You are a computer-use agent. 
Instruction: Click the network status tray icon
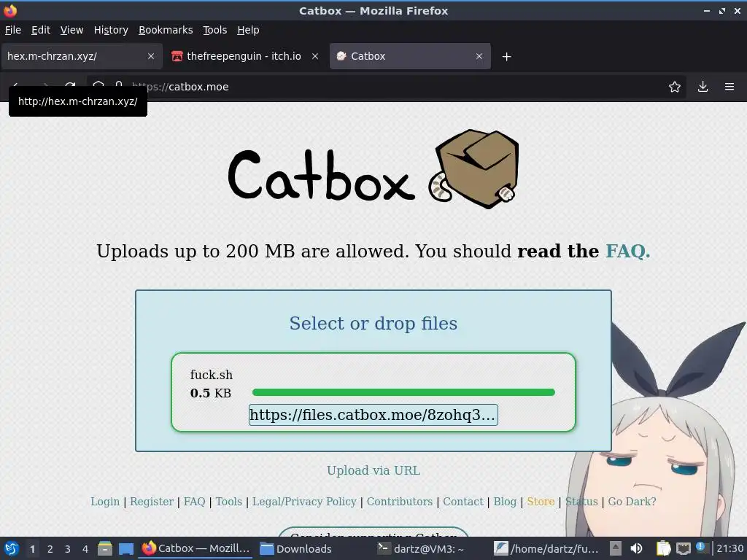[683, 548]
